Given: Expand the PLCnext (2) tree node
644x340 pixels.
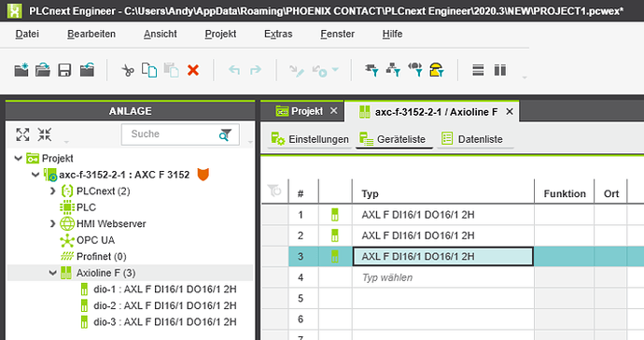Looking at the screenshot, I should tap(52, 191).
